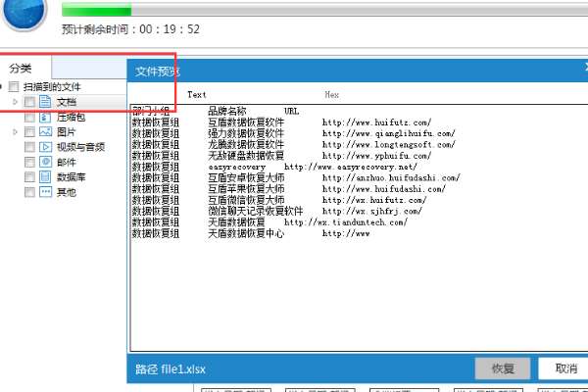Click the 强力数据恢复软件 text
Viewport: 588px width, 392px height.
click(x=246, y=133)
